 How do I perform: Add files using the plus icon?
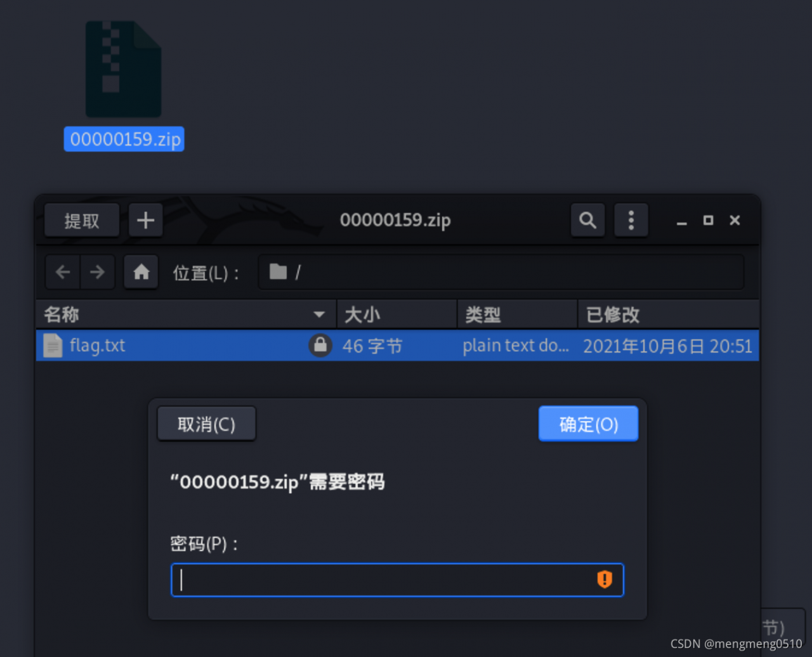(x=145, y=220)
